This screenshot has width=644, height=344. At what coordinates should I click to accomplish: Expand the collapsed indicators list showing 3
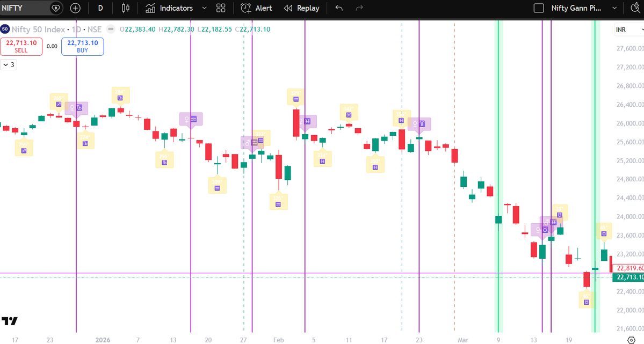click(x=9, y=64)
